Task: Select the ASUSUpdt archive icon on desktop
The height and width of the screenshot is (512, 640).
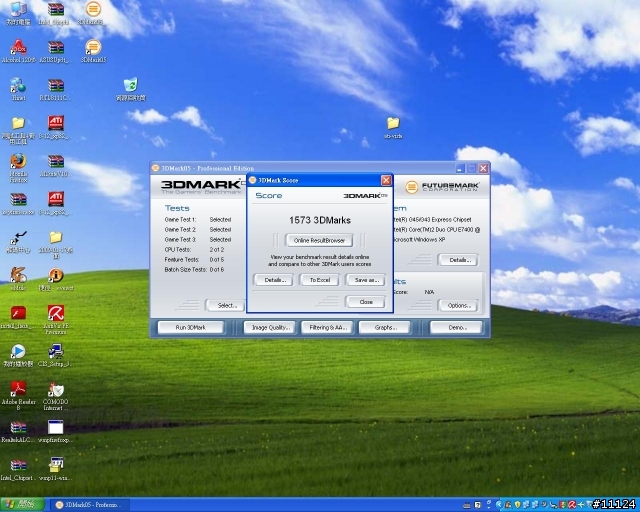Action: pos(56,51)
